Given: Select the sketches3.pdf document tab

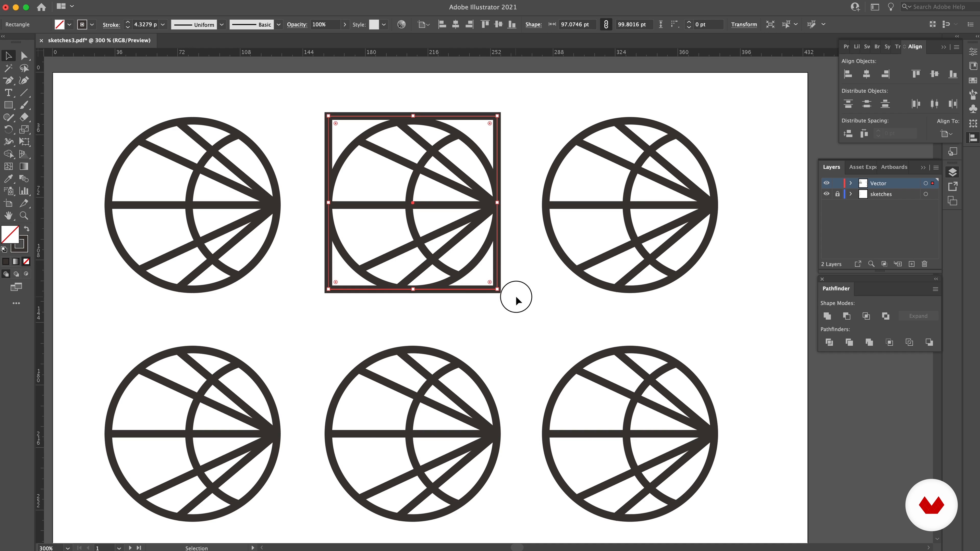Looking at the screenshot, I should [99, 40].
